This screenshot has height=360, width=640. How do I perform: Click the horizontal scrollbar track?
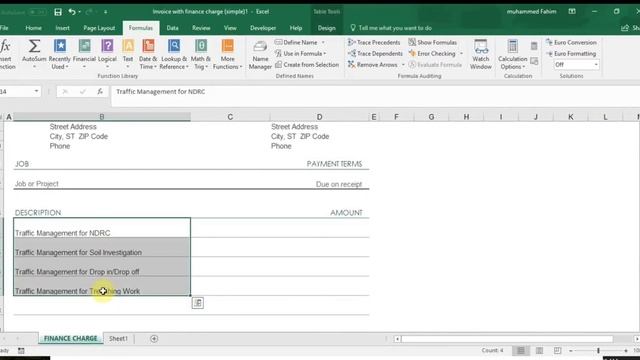click(x=507, y=339)
